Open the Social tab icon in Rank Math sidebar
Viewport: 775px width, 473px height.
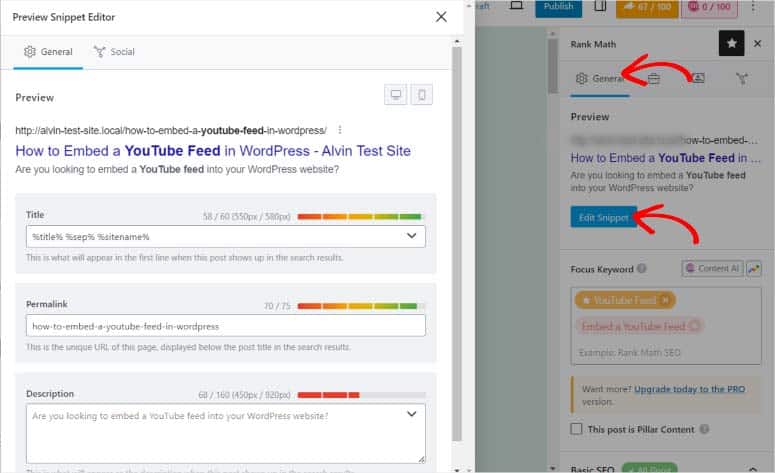(x=742, y=78)
